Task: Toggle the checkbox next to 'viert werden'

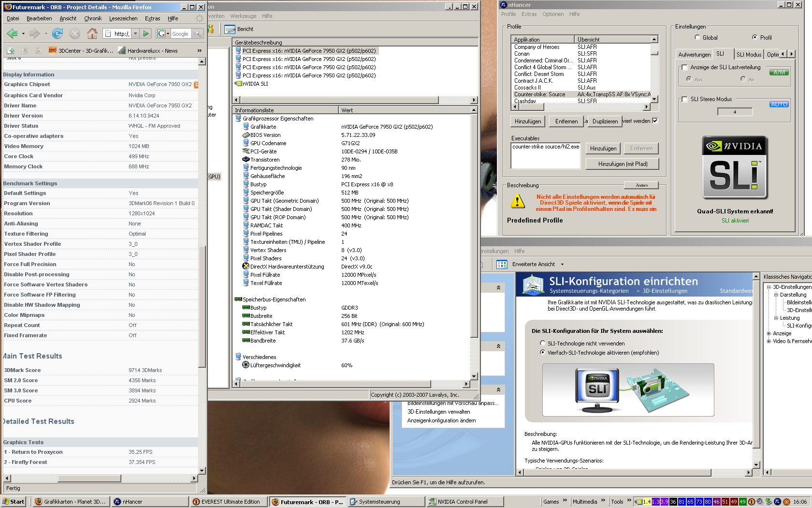Action: [x=655, y=121]
